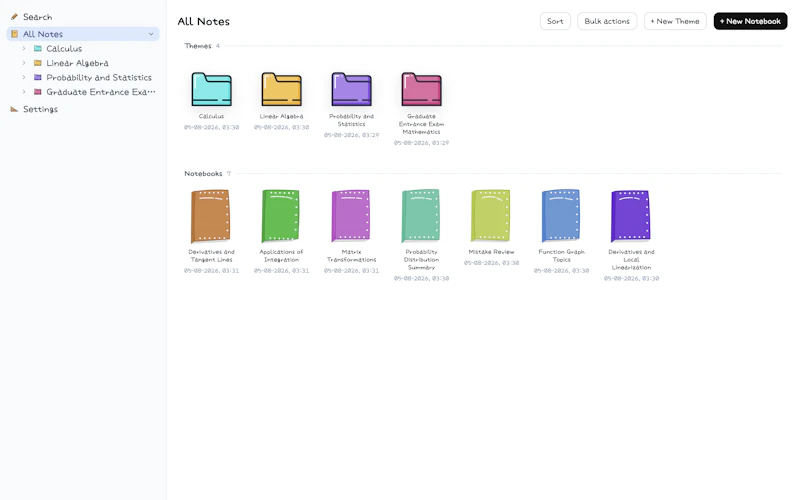Open the Matrix Transformations notebook cover
The image size is (800, 500).
[351, 216]
